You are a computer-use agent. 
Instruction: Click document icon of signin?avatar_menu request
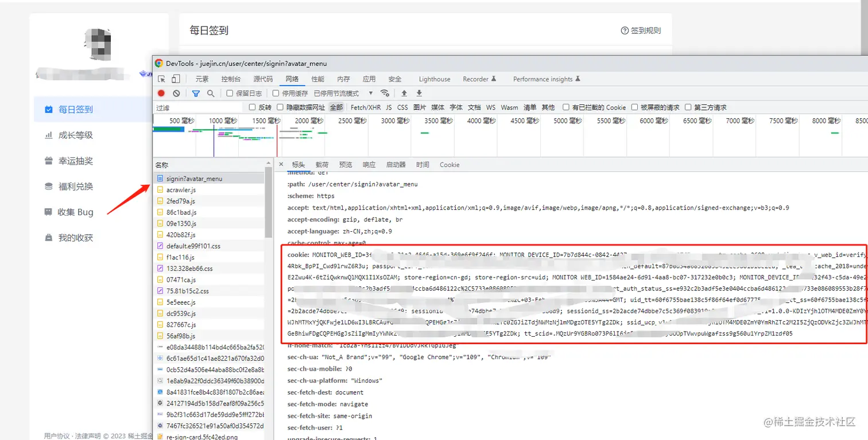tap(160, 178)
